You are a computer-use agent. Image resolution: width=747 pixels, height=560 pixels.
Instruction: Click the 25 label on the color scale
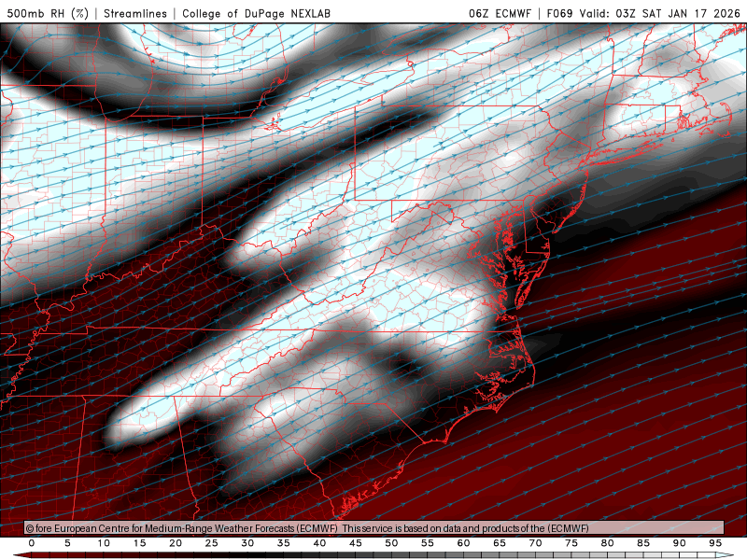click(212, 543)
